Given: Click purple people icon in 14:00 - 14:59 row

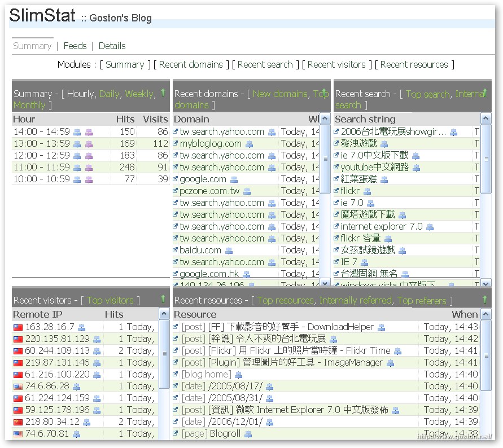Looking at the screenshot, I should click(x=89, y=132).
